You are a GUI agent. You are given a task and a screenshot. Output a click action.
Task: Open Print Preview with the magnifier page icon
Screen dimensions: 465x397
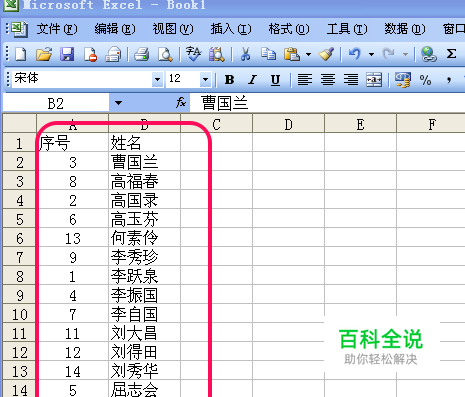pyautogui.click(x=165, y=54)
